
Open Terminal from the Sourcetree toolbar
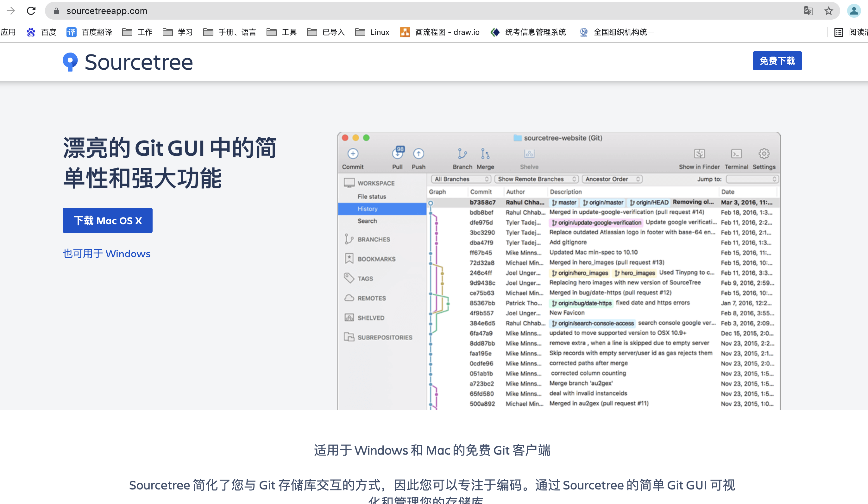pos(736,154)
